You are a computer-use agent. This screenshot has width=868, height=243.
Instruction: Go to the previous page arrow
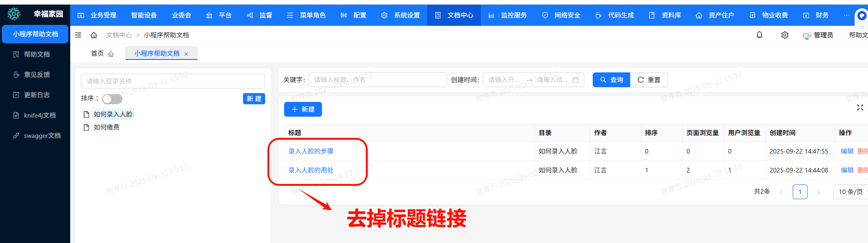782,192
